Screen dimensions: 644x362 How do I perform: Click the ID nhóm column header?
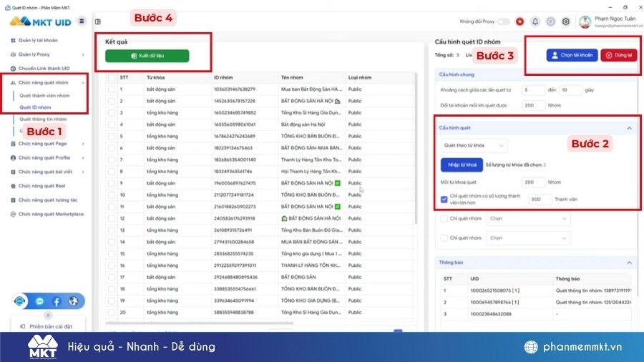click(223, 77)
